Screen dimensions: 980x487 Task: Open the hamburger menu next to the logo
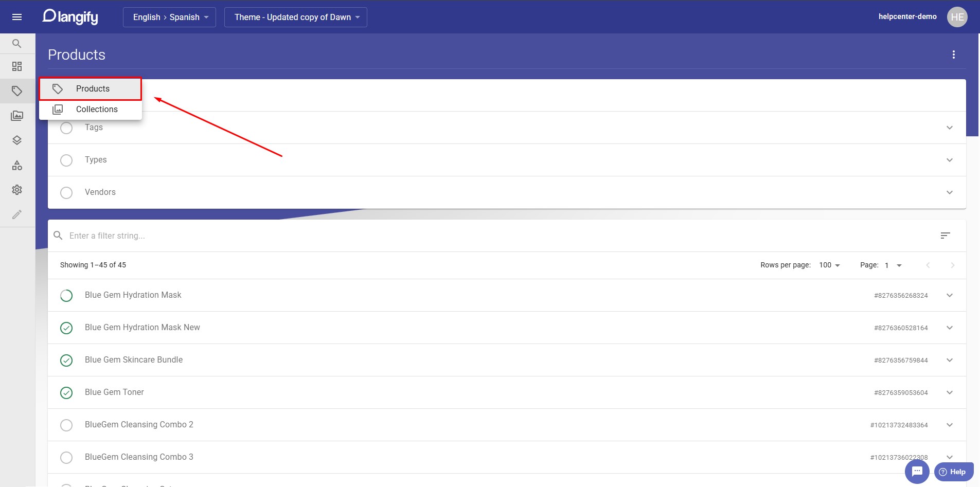tap(17, 16)
